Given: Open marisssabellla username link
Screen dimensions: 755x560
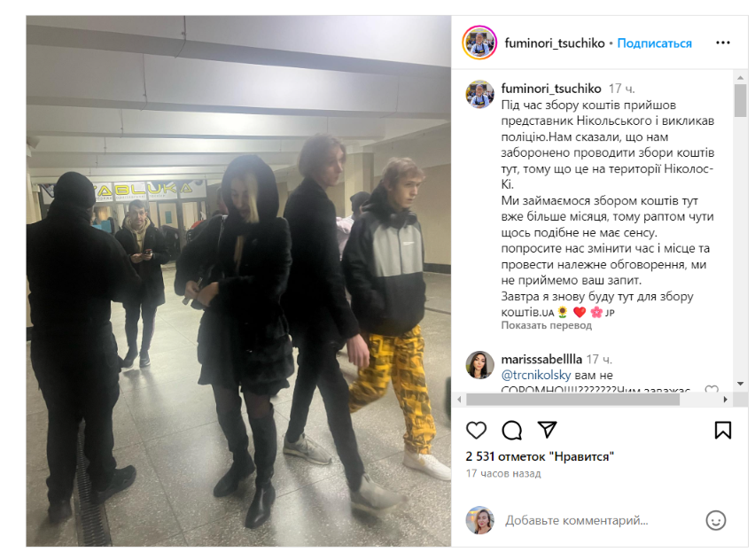Looking at the screenshot, I should tap(541, 359).
